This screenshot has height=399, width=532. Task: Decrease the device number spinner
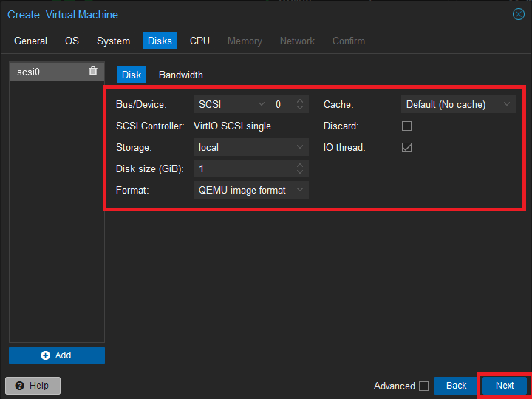point(299,107)
